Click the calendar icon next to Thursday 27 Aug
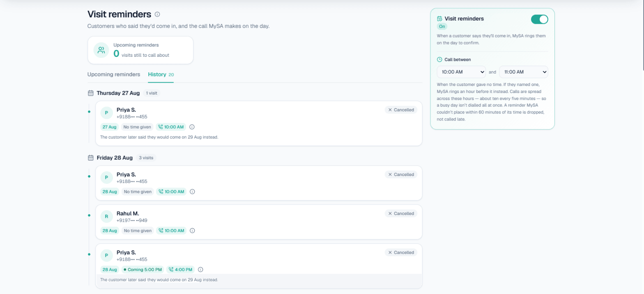Screen dimensions: 644x294 click(x=91, y=93)
